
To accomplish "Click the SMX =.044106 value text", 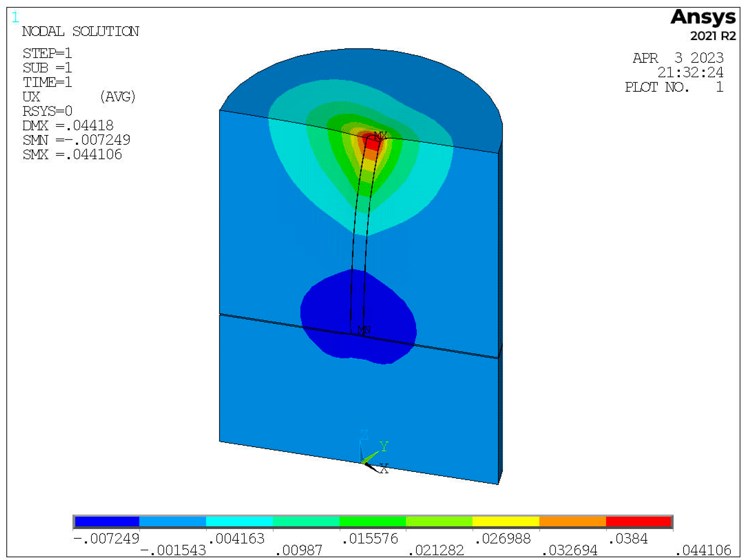I will (72, 155).
